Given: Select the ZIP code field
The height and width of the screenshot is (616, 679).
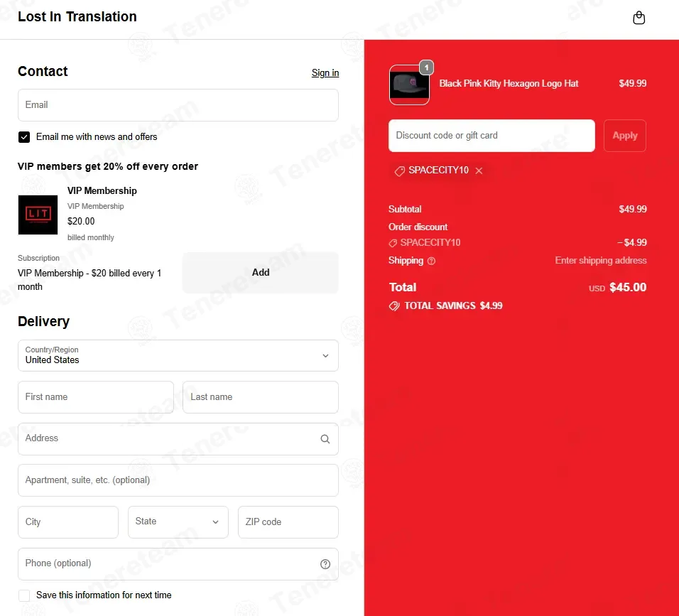Looking at the screenshot, I should (288, 522).
